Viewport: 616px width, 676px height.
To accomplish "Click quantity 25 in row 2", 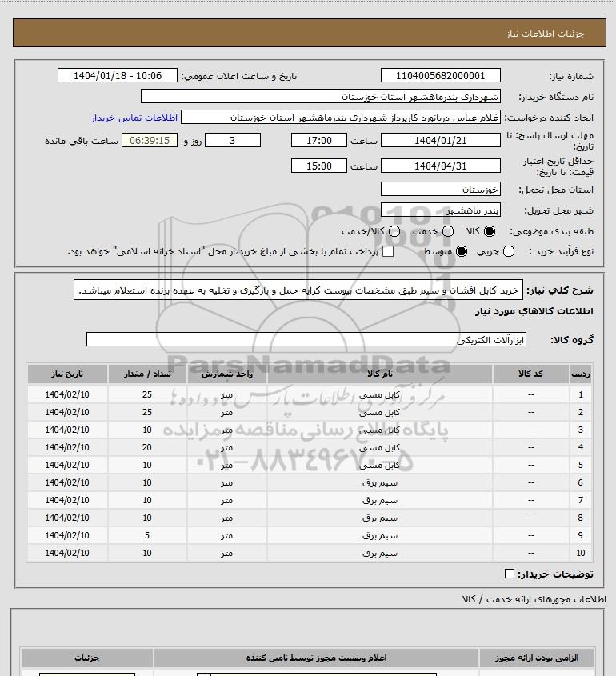I will pos(147,412).
